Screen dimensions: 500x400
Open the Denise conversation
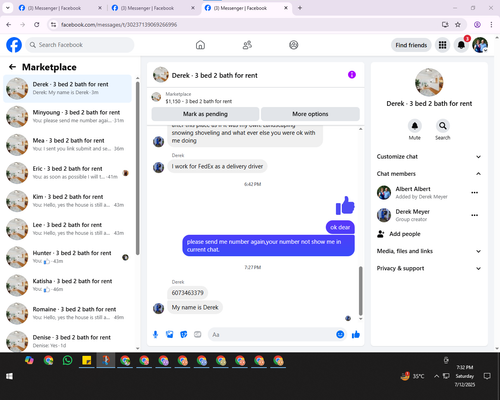click(x=67, y=341)
